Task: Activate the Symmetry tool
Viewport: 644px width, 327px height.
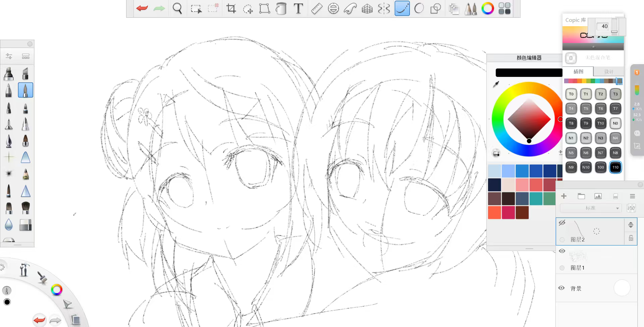Action: pos(384,9)
